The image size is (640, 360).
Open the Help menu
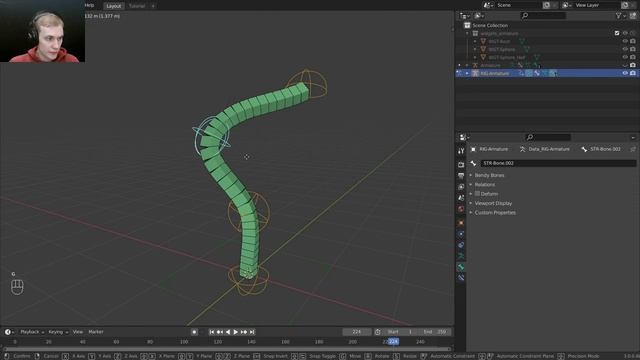click(89, 5)
